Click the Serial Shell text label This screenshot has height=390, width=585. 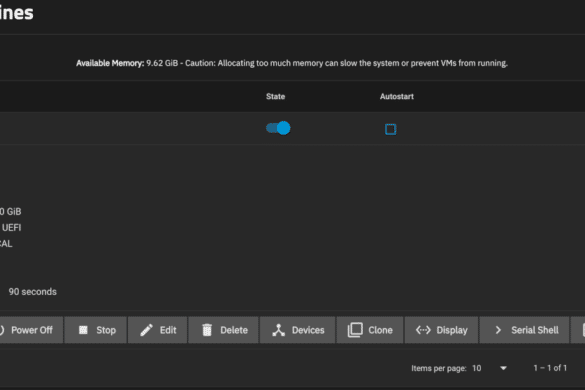tap(535, 330)
